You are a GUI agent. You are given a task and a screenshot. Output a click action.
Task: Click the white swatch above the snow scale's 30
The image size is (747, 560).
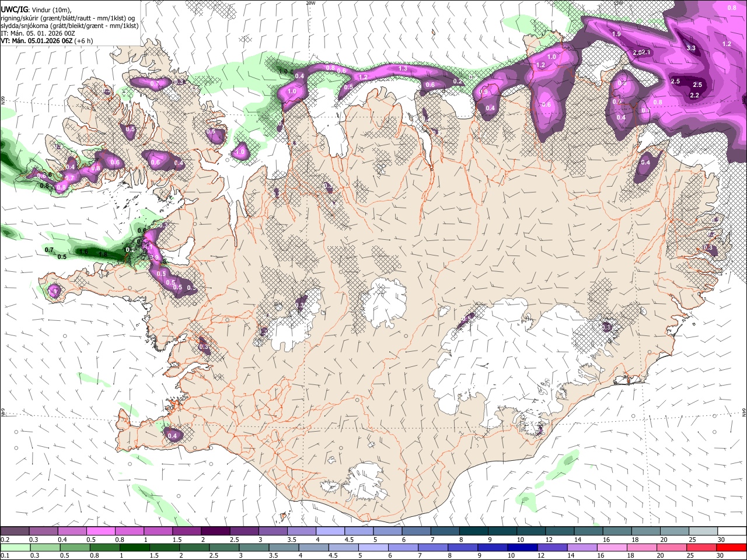click(732, 531)
